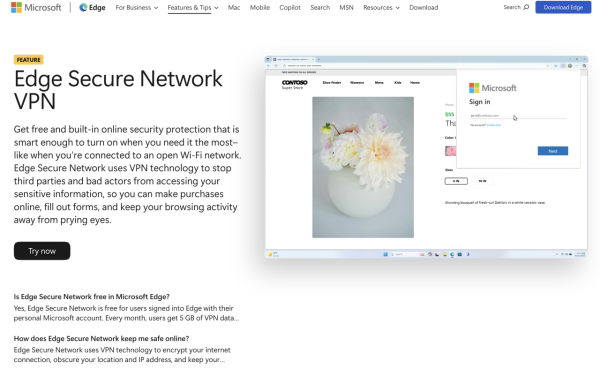Click the FEATURE badge label
This screenshot has width=600, height=377.
29,60
